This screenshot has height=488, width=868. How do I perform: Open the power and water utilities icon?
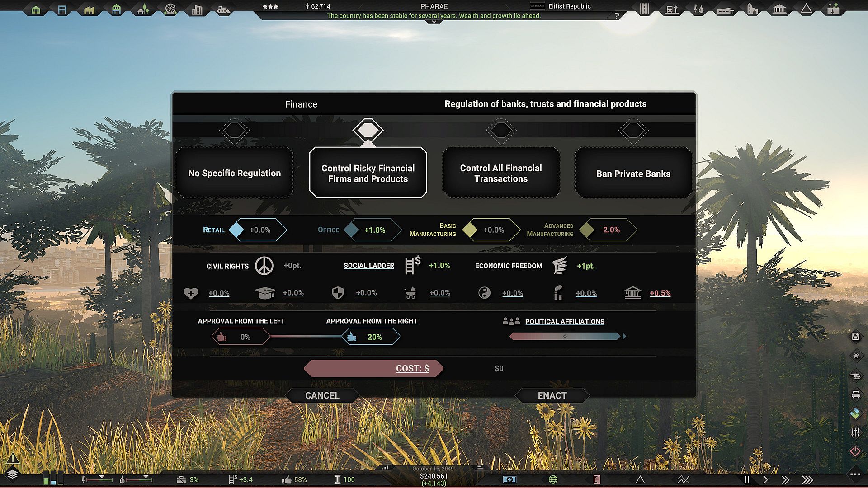[x=699, y=9]
